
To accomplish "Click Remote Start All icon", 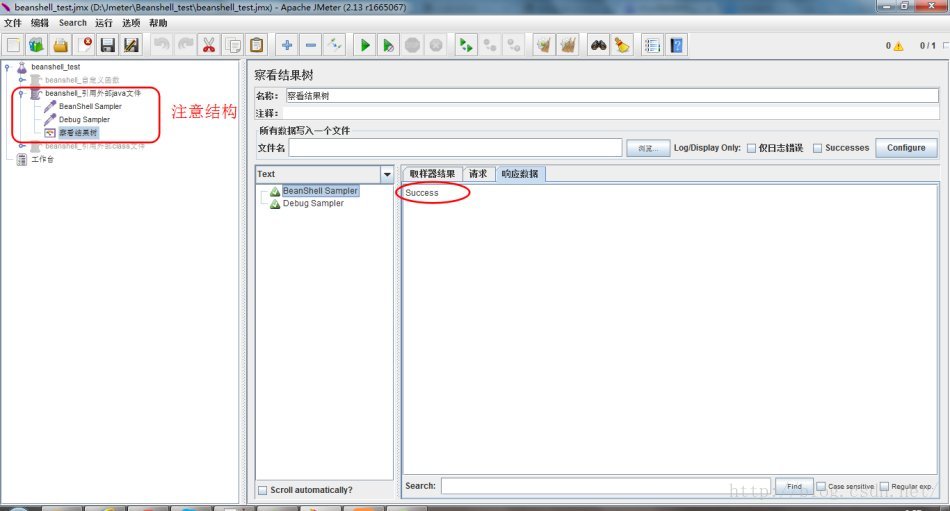I will [466, 45].
